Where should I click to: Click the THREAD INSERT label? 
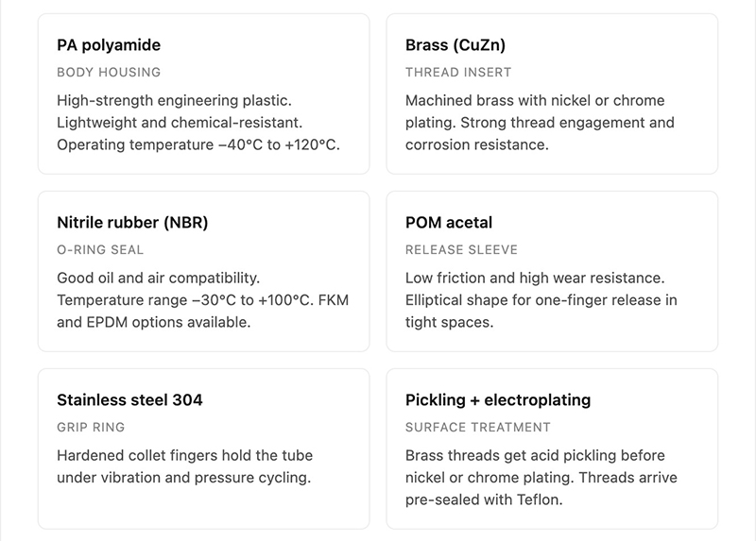[458, 73]
